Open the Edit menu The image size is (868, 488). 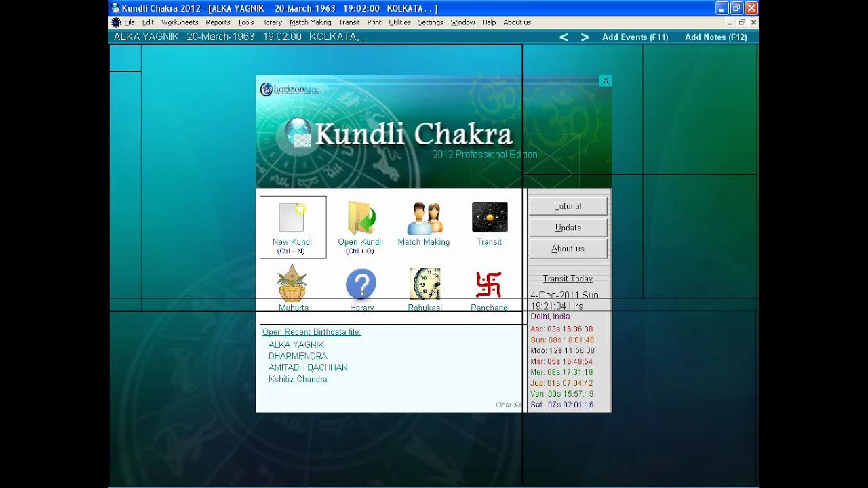(x=148, y=22)
